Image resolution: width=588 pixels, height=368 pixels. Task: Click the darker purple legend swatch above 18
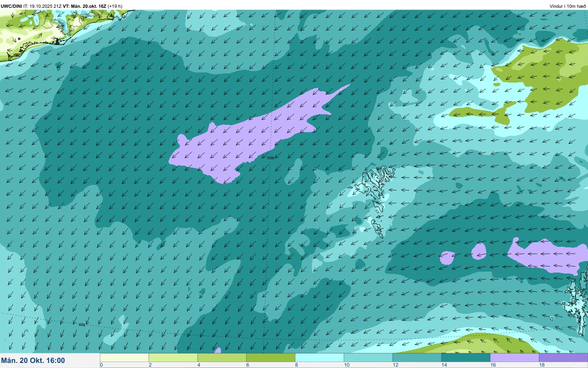tap(563, 357)
